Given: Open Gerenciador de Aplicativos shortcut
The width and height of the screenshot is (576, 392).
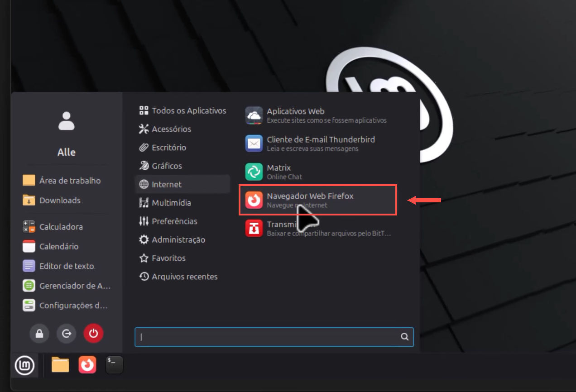Looking at the screenshot, I should coord(67,286).
